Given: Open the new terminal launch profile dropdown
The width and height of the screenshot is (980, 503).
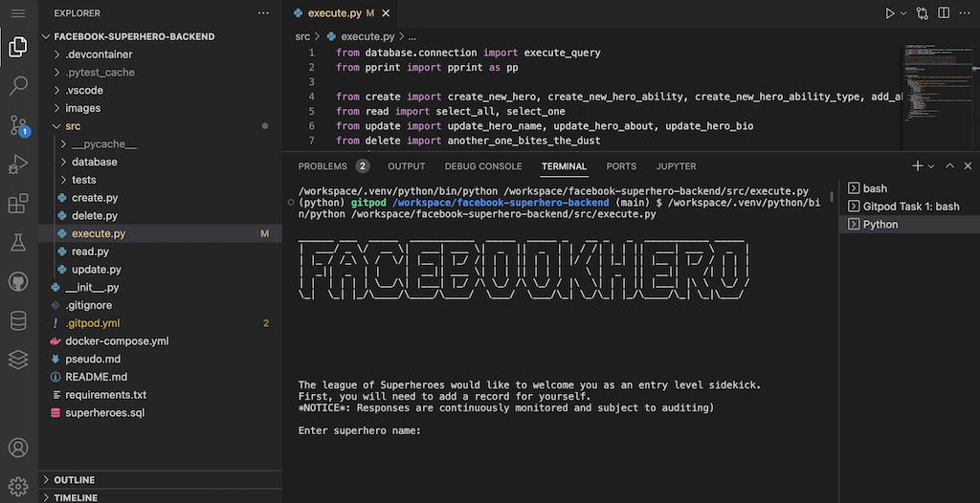Looking at the screenshot, I should 931,166.
